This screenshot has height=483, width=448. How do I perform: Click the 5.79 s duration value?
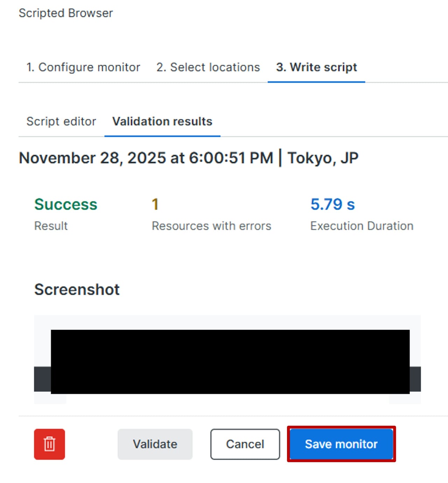[x=332, y=204]
